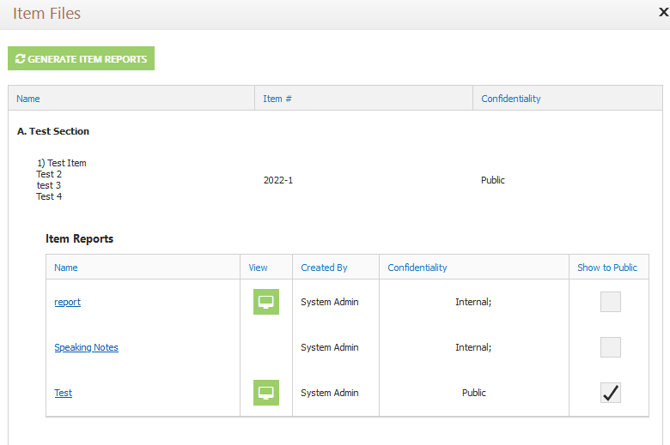Enable Show to Public for Speaking Notes
670x445 pixels.
(x=610, y=348)
